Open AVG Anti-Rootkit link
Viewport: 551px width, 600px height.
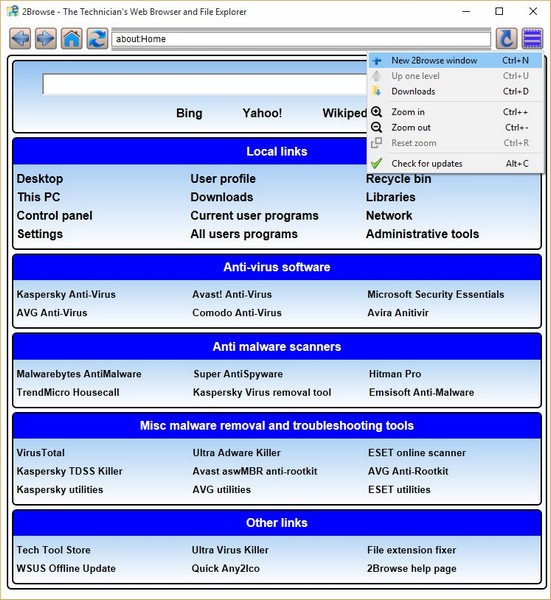point(408,471)
